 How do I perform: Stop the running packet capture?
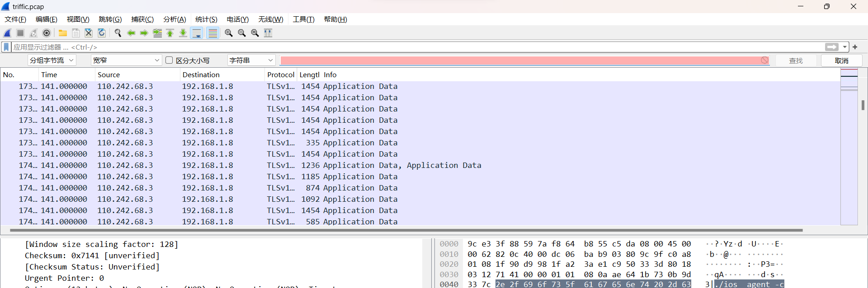[20, 33]
